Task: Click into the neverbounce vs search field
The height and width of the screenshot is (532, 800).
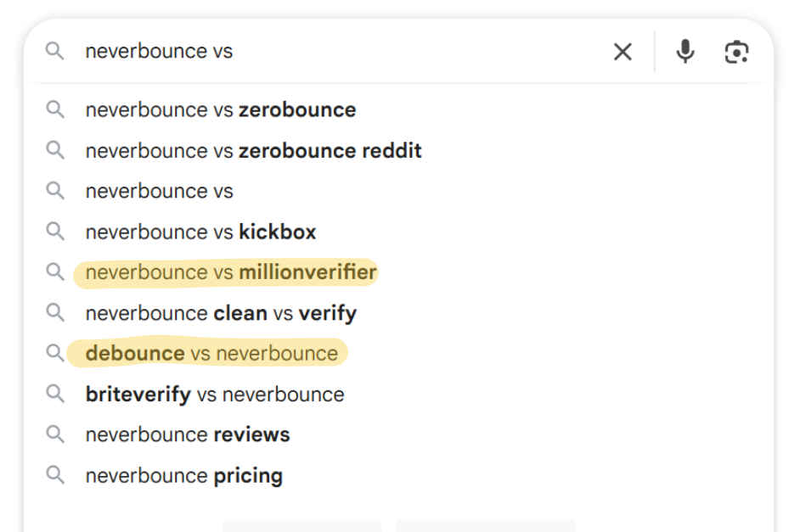Action: pos(342,51)
